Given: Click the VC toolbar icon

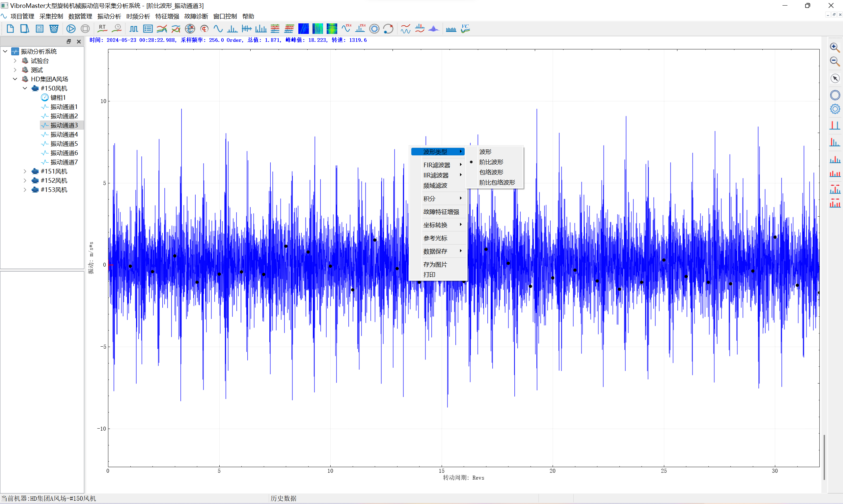Looking at the screenshot, I should [465, 29].
